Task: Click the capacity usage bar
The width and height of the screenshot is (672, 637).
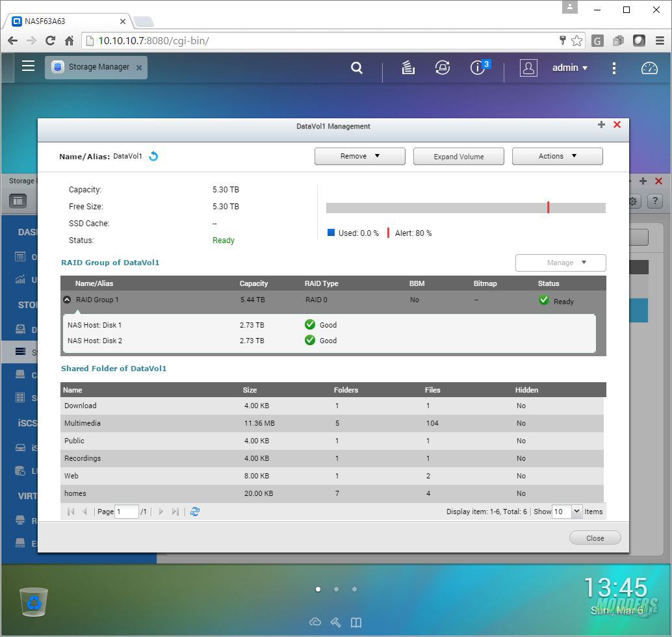Action: (x=466, y=208)
